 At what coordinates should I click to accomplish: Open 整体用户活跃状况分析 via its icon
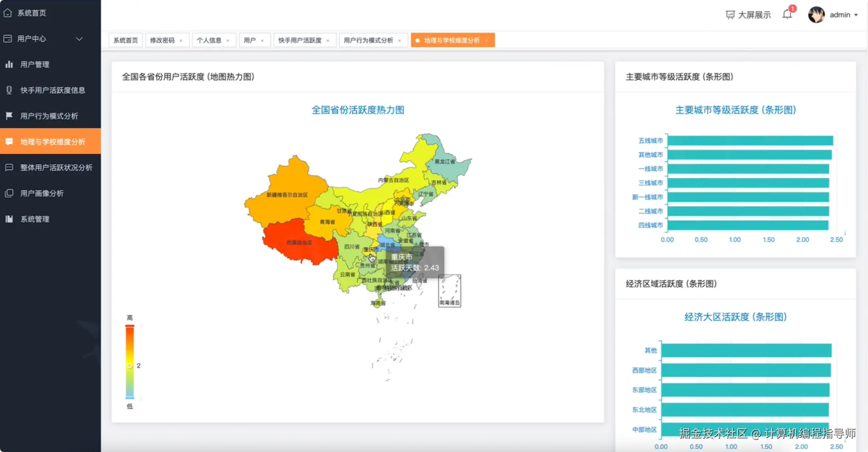coord(8,167)
